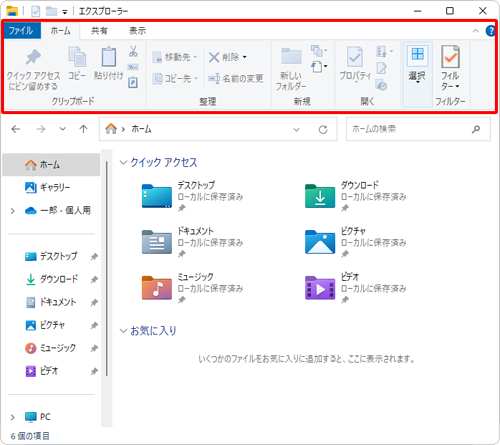Expand the OneDrive 一郎 - 個人用 tree node
This screenshot has height=445, width=500.
(x=13, y=211)
